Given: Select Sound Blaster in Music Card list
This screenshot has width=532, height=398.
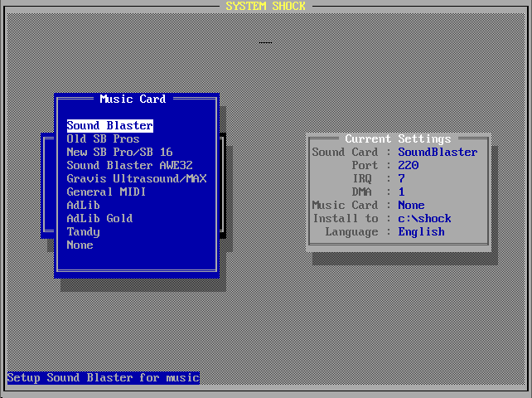Looking at the screenshot, I should (x=109, y=126).
